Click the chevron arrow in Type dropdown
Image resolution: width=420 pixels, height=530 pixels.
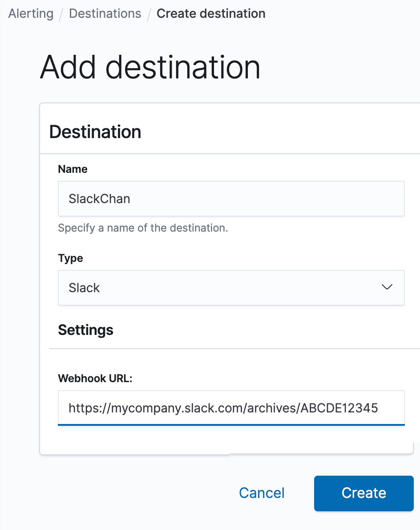(387, 287)
